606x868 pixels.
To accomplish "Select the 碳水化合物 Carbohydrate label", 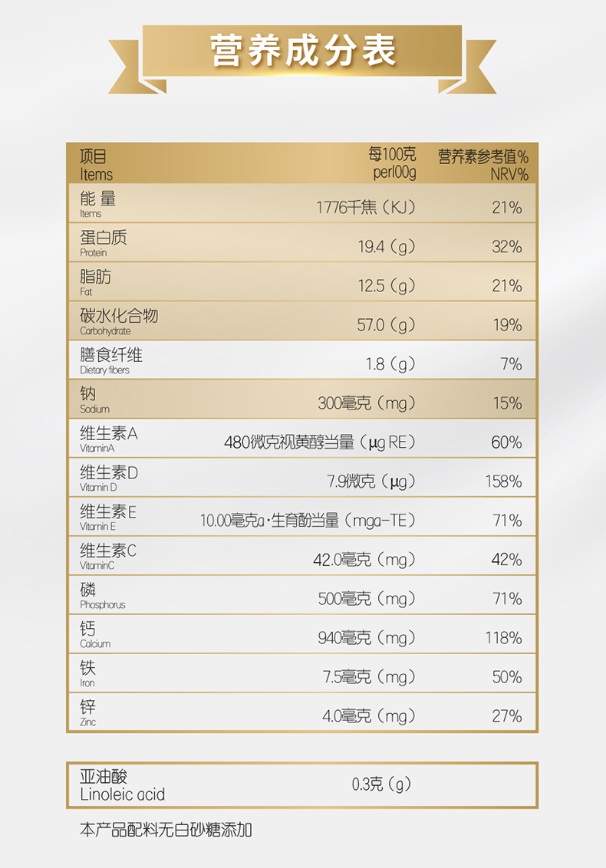I will pos(118,321).
